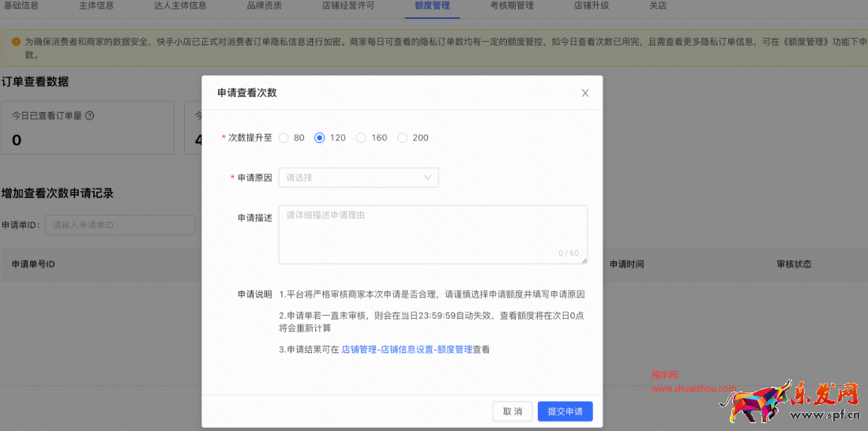This screenshot has width=868, height=431.
Task: Click the 申请查看次数 dialog title
Action: click(x=247, y=93)
